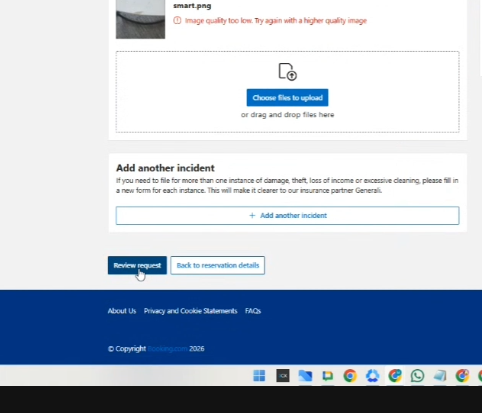This screenshot has width=482, height=413.
Task: Open the About Us footer link
Action: coord(122,311)
